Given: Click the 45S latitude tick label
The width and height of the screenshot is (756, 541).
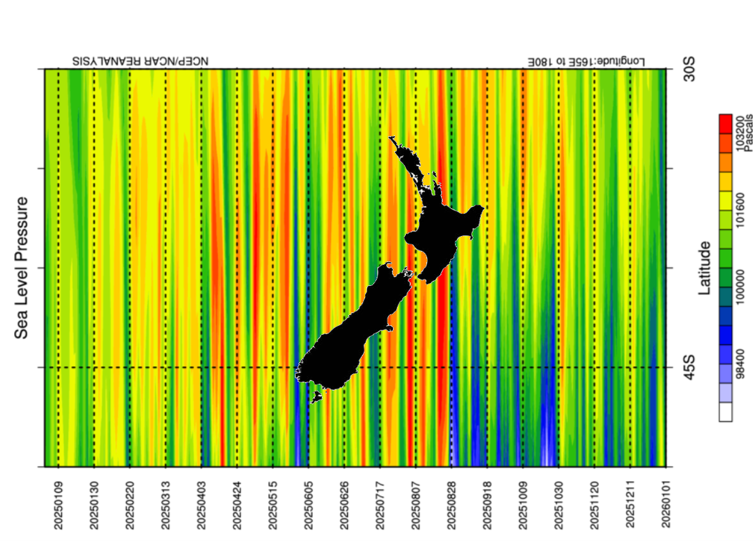Looking at the screenshot, I should (689, 367).
